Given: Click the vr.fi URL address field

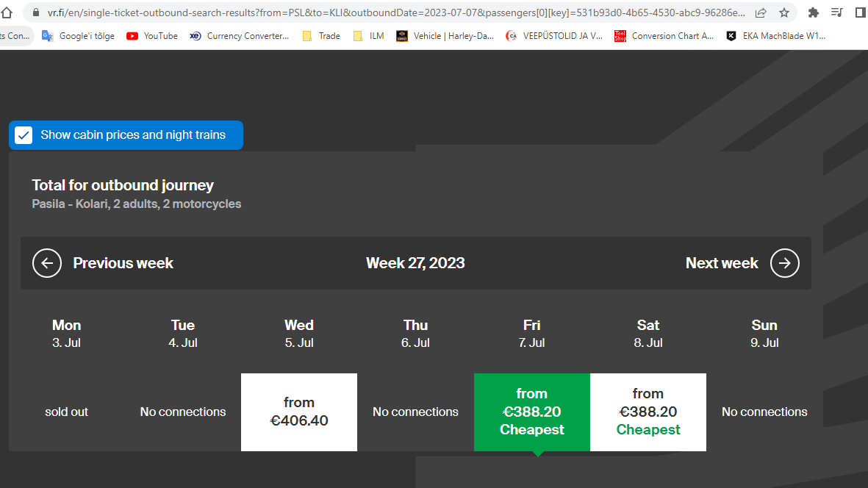Looking at the screenshot, I should coord(397,12).
